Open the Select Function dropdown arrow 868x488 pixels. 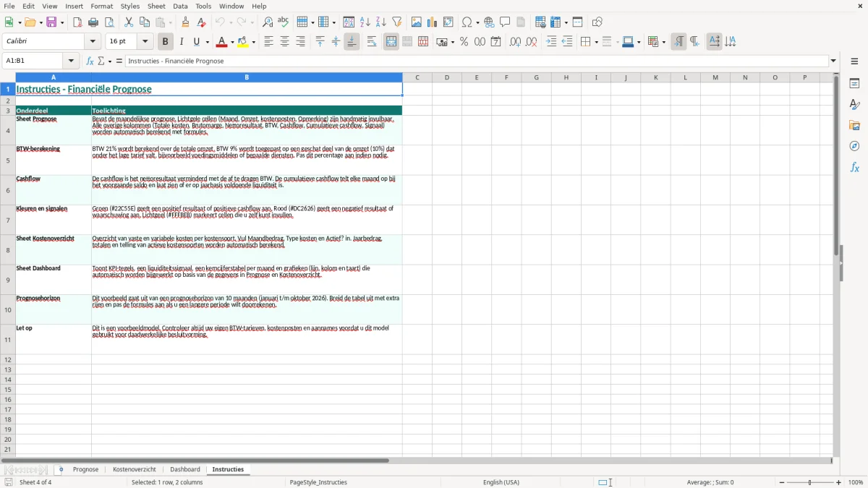pyautogui.click(x=109, y=61)
